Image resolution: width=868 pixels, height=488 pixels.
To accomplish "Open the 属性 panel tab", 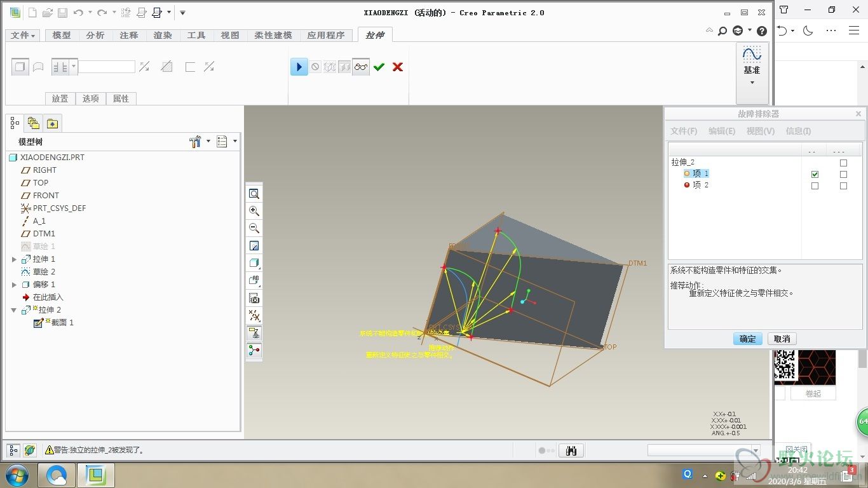I will [121, 98].
